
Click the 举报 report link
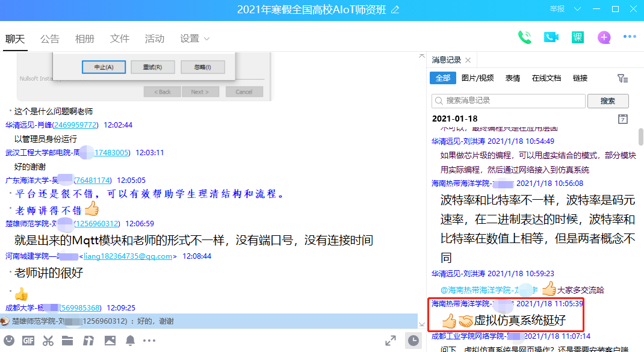click(557, 8)
